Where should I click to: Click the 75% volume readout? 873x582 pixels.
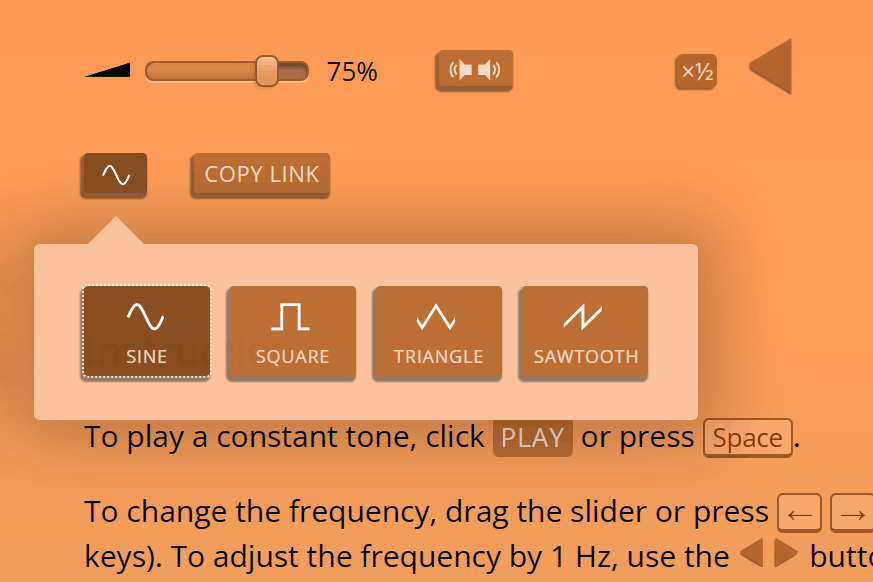point(352,72)
